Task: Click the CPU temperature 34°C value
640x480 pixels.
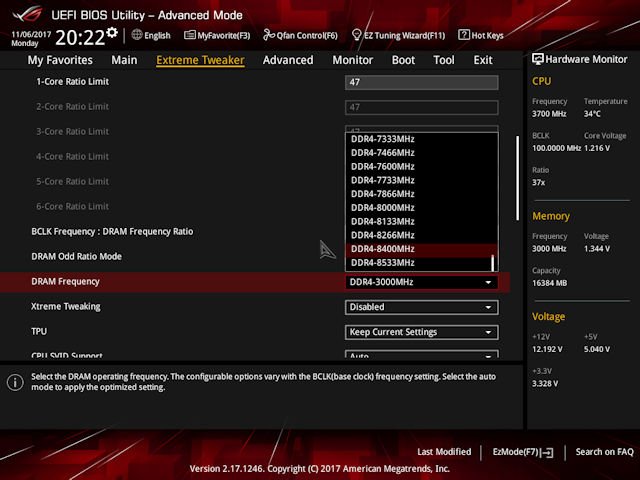Action: (x=592, y=114)
